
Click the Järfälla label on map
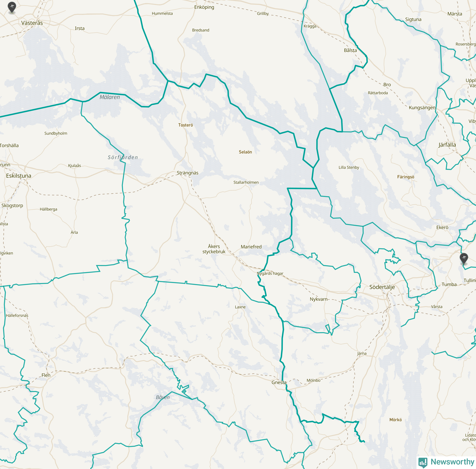447,145
